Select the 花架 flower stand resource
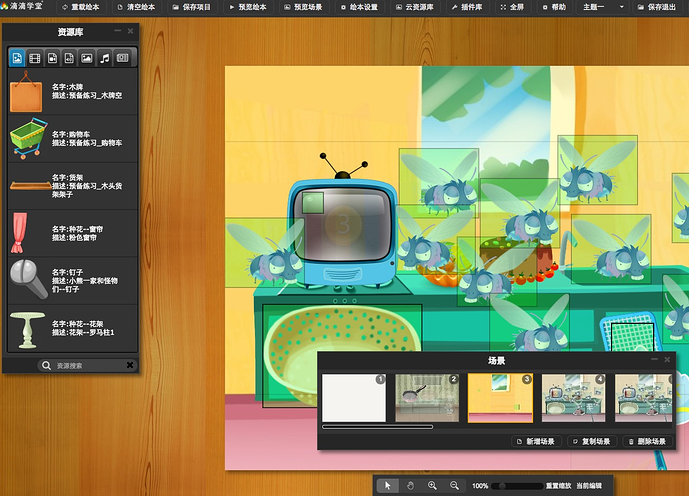The width and height of the screenshot is (689, 496). (x=73, y=328)
